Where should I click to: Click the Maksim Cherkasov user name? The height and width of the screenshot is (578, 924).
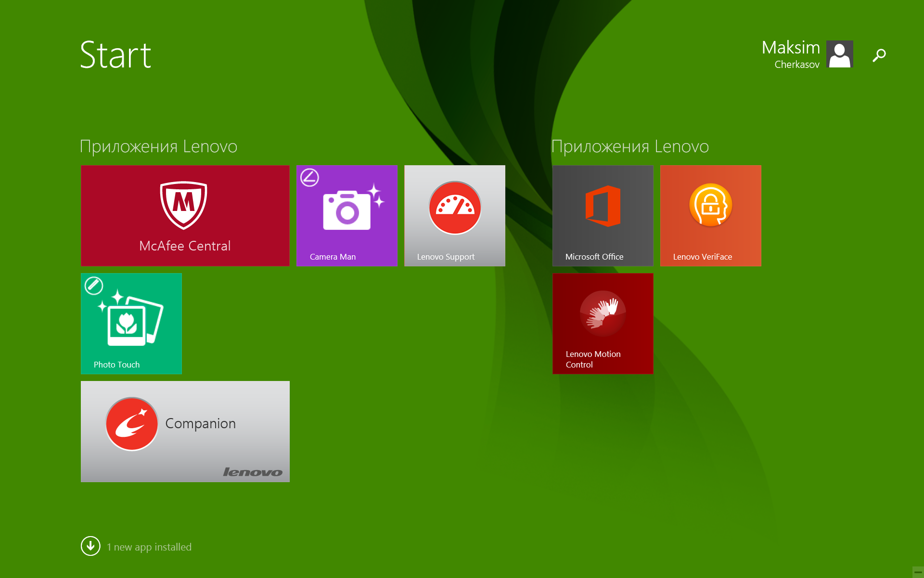pyautogui.click(x=791, y=54)
